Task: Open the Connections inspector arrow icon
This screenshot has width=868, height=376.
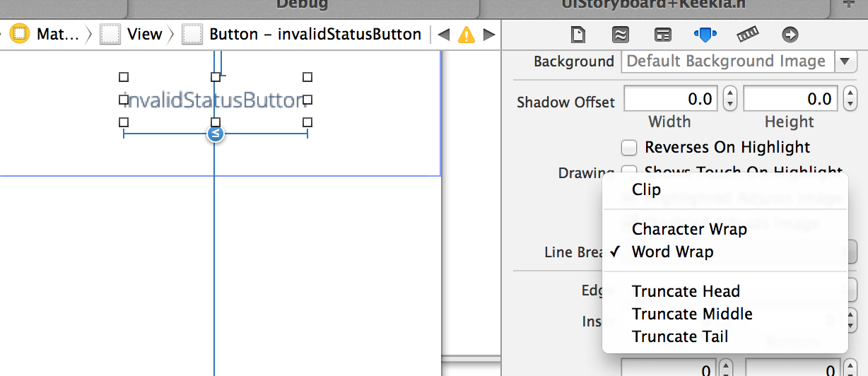Action: point(790,34)
